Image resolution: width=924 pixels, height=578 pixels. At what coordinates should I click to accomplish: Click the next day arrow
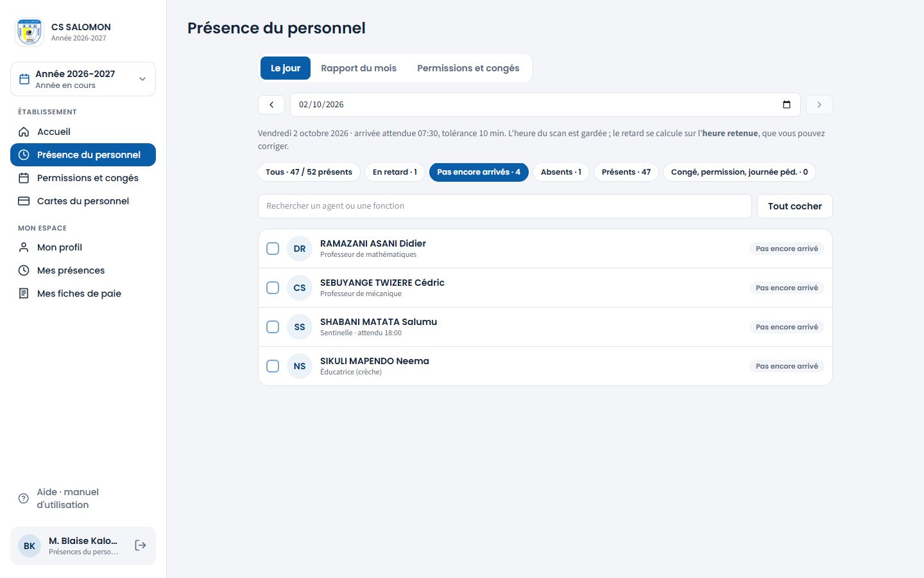tap(819, 105)
